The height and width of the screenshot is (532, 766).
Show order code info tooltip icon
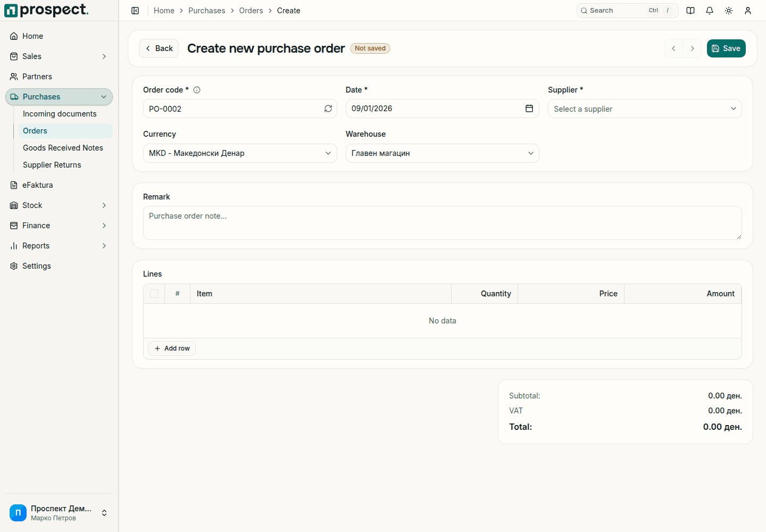pos(197,90)
